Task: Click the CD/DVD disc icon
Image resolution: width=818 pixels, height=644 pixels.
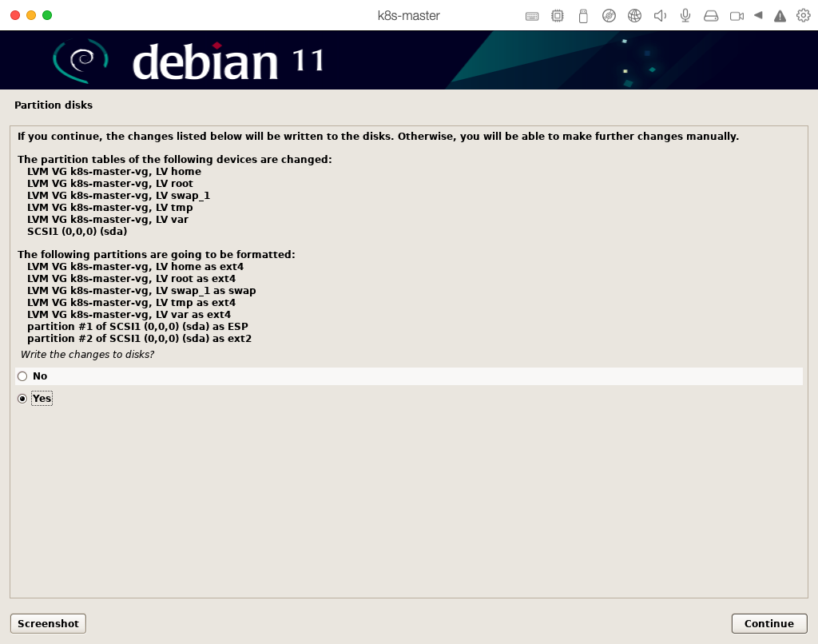Action: pyautogui.click(x=609, y=16)
